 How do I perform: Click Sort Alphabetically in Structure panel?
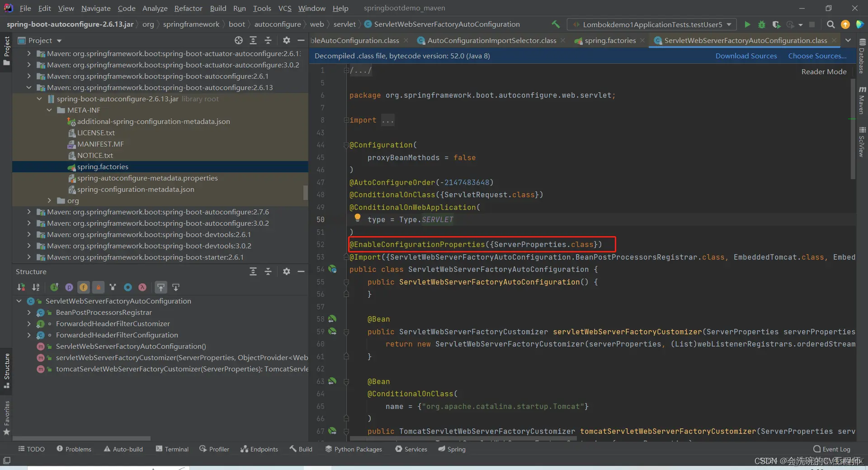coord(36,287)
